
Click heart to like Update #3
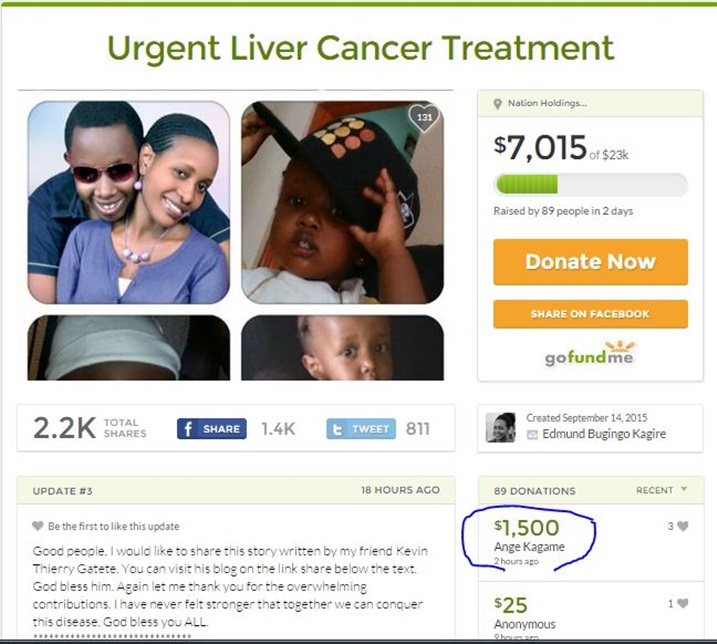coord(38,526)
